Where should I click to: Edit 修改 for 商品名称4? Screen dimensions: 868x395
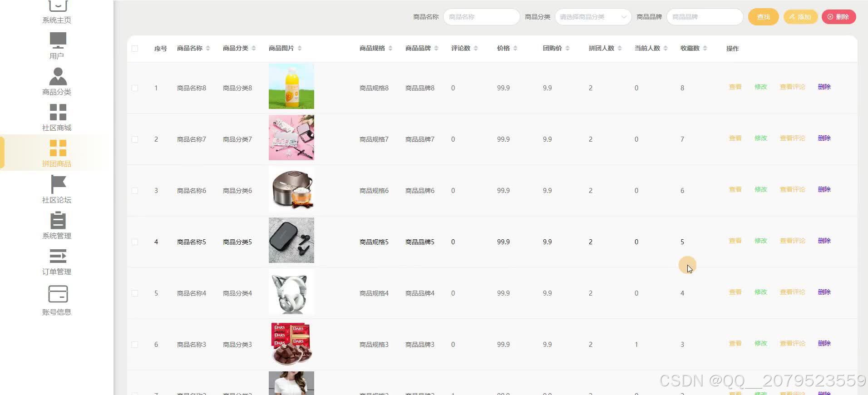pos(761,292)
